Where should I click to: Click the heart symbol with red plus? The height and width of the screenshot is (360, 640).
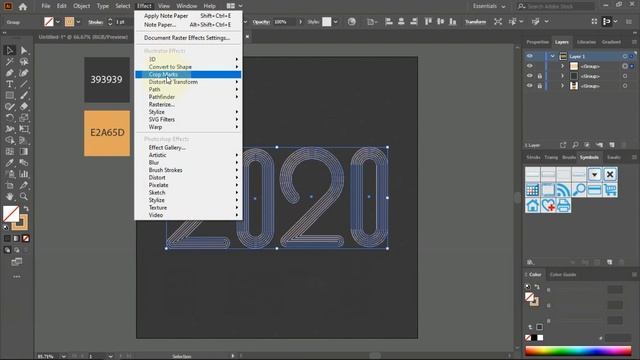point(548,205)
